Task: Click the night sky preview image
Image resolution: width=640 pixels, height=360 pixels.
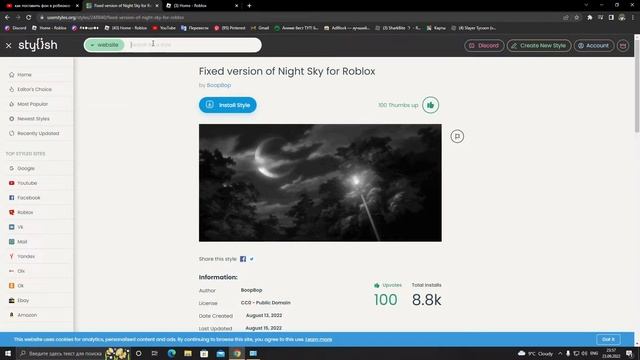Action: click(x=320, y=183)
